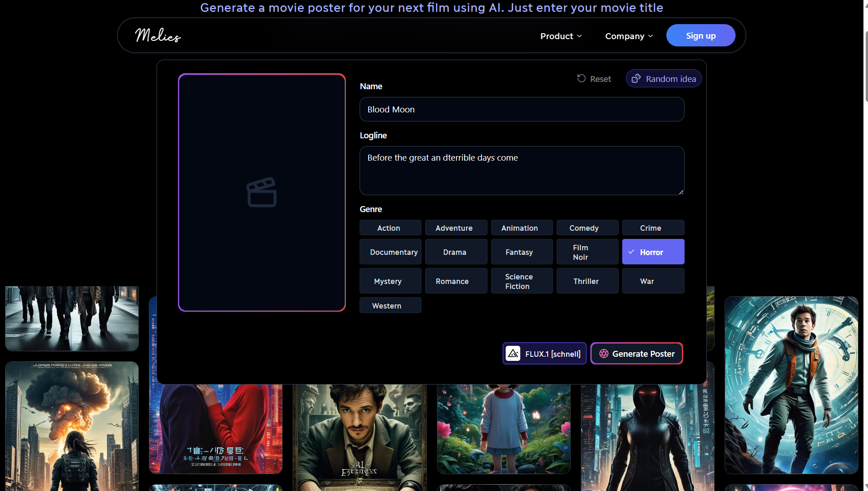Select the Action genre
Image resolution: width=868 pixels, height=491 pixels.
pos(391,228)
